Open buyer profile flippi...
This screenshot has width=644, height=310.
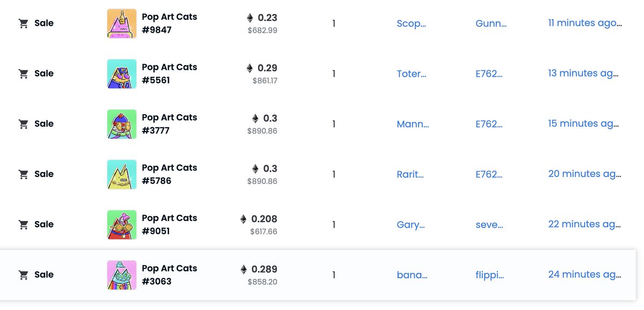tap(490, 275)
